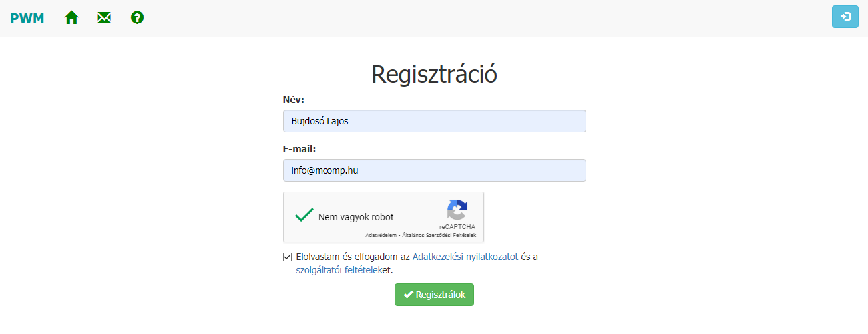Click the reCAPTCHA logo
Viewport: 868px width, 334px height.
457,210
